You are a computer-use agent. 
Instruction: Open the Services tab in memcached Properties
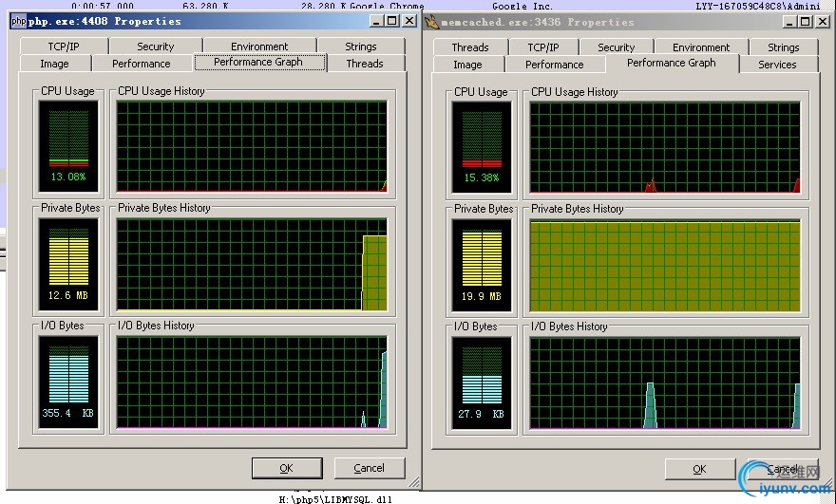[x=777, y=65]
